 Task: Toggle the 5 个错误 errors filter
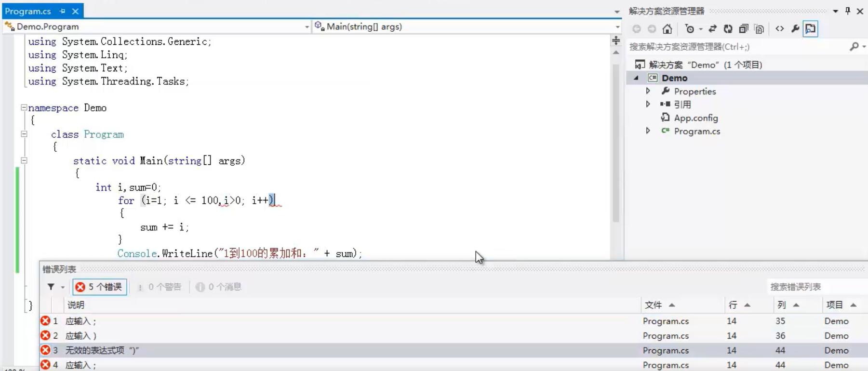[100, 287]
